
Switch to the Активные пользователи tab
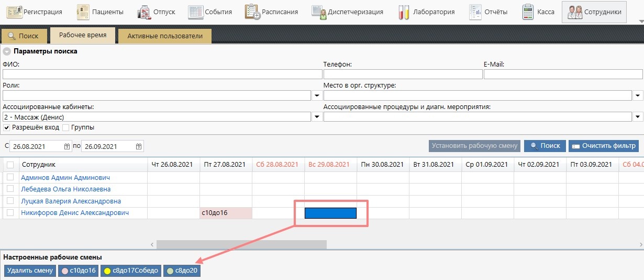point(164,36)
